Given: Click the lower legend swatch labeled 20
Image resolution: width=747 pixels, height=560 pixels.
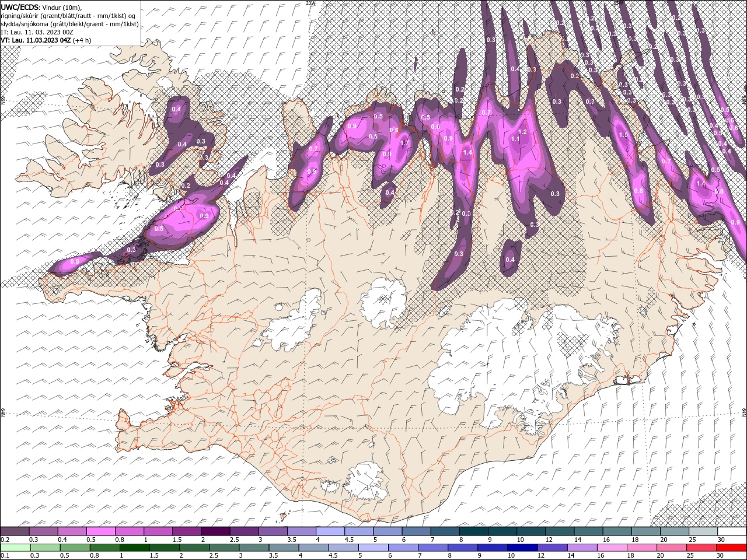Looking at the screenshot, I should (672, 547).
